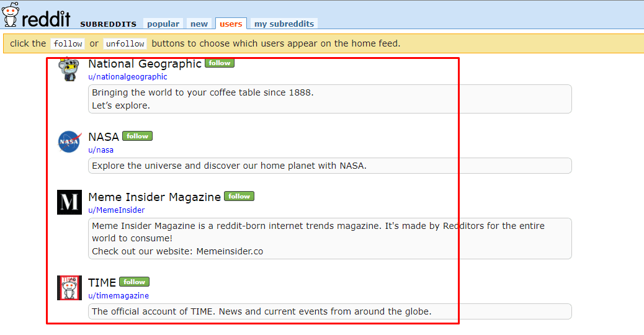
Task: Open the Meme Insider Magazine title
Action: (154, 197)
